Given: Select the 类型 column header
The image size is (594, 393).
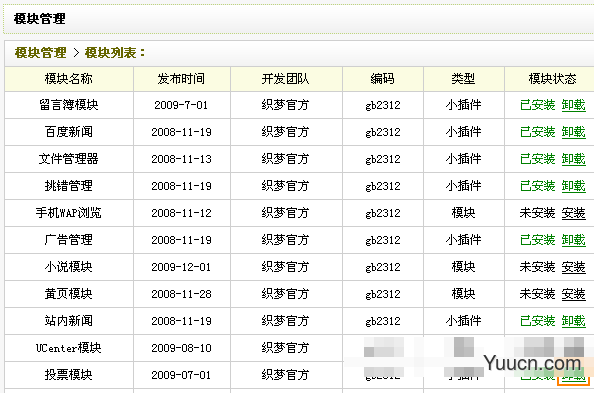Looking at the screenshot, I should point(463,79).
